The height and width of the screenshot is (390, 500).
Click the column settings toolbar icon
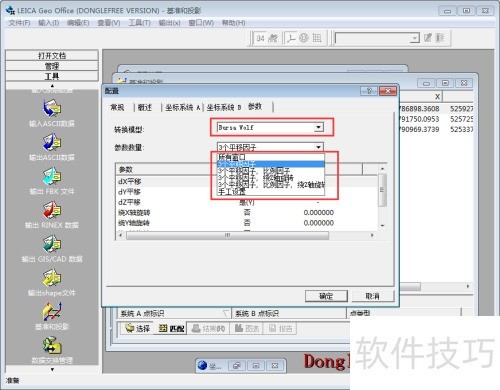click(440, 38)
